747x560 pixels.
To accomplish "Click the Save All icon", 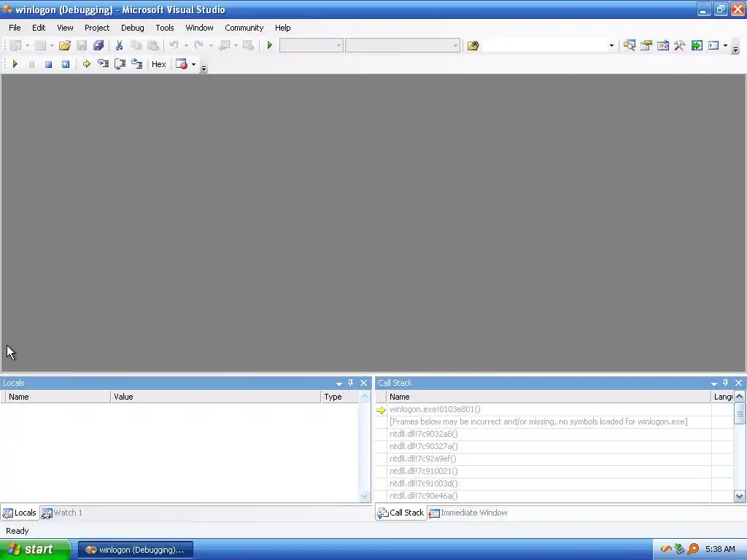I will click(x=98, y=46).
